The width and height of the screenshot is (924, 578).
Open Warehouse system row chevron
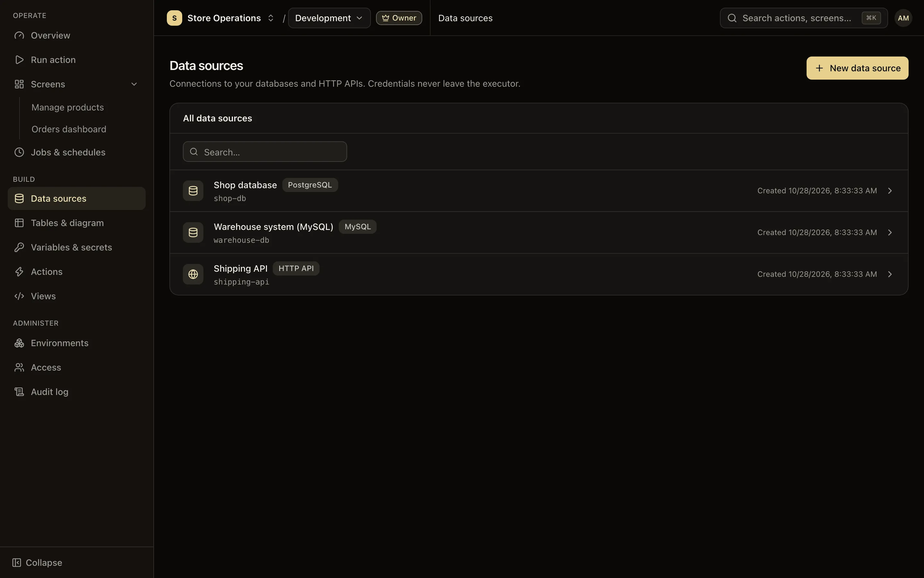point(890,232)
